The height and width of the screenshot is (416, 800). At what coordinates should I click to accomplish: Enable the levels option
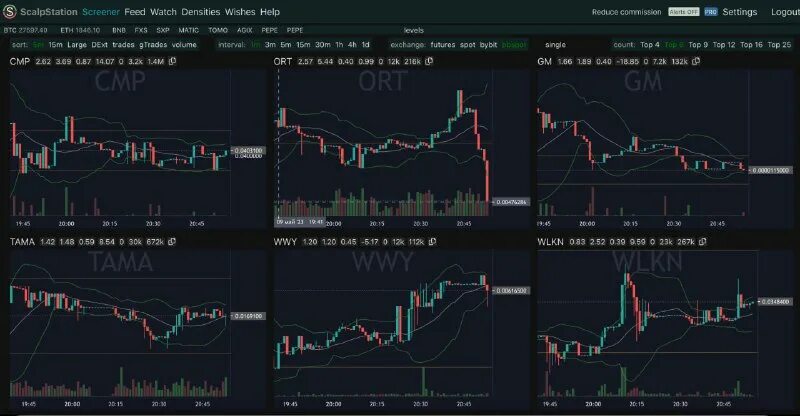[x=414, y=30]
